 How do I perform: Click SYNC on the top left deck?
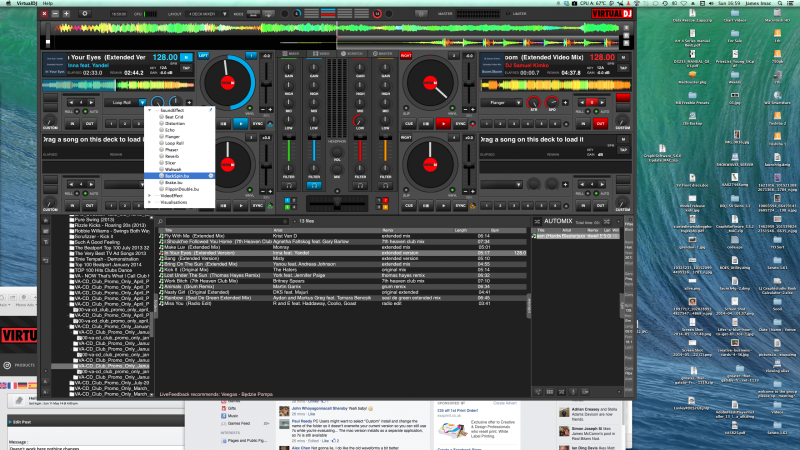point(258,123)
